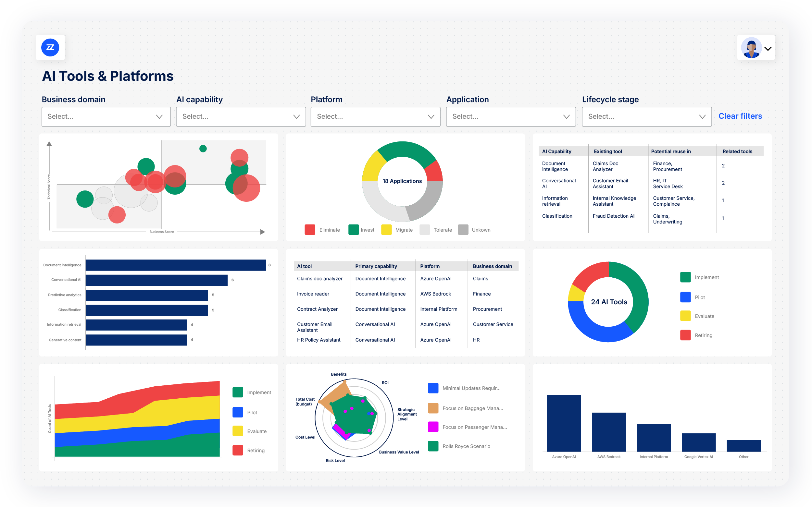
Task: Click the Clear filters link
Action: pos(740,116)
